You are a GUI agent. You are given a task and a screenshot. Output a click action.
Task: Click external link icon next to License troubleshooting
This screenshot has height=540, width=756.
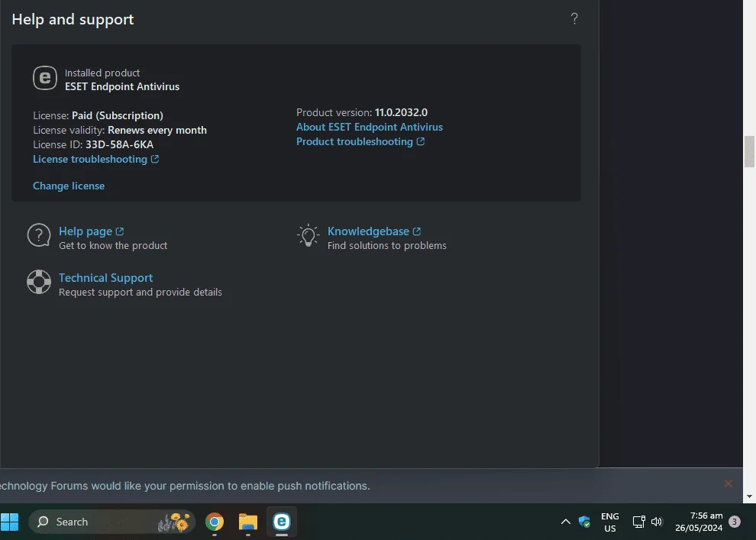(x=155, y=159)
